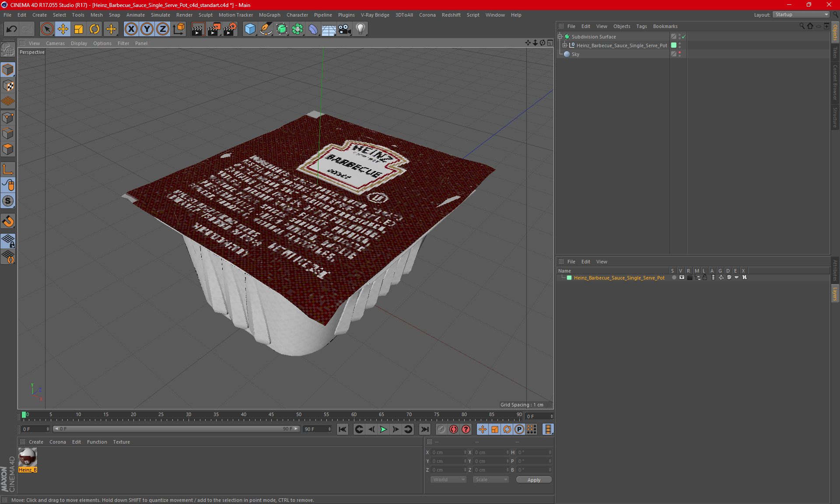Click the coordinate system icon

click(x=178, y=29)
